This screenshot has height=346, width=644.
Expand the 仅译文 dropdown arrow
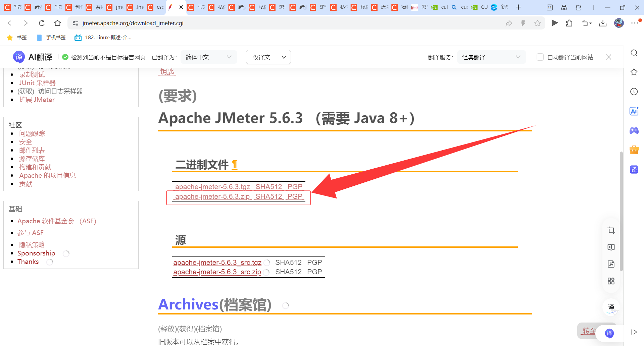[x=284, y=57]
